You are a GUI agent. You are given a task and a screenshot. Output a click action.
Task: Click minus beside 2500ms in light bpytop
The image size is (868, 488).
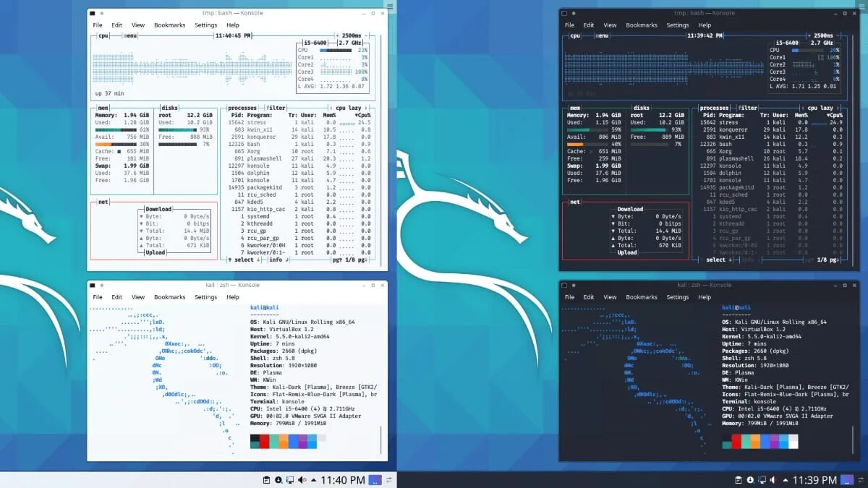click(x=366, y=35)
